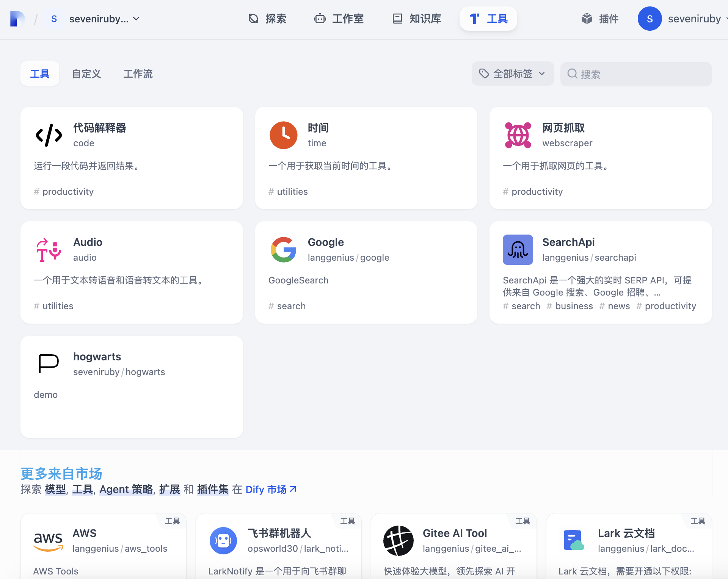Click the 搜索 search input field
The image size is (728, 579).
[641, 74]
